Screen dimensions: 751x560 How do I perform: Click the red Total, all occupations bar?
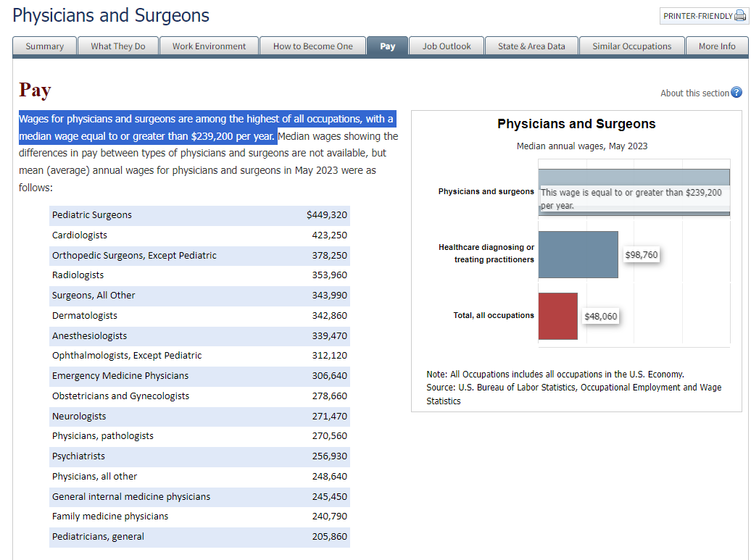click(557, 316)
